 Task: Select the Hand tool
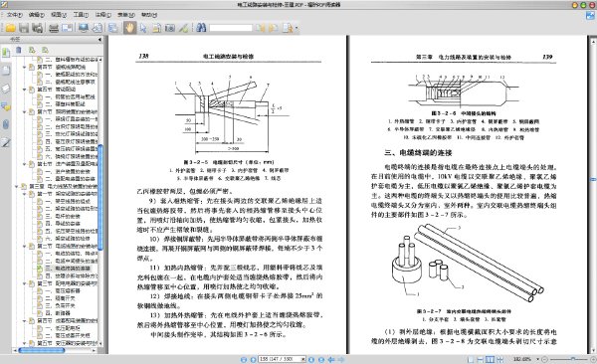pos(129,28)
